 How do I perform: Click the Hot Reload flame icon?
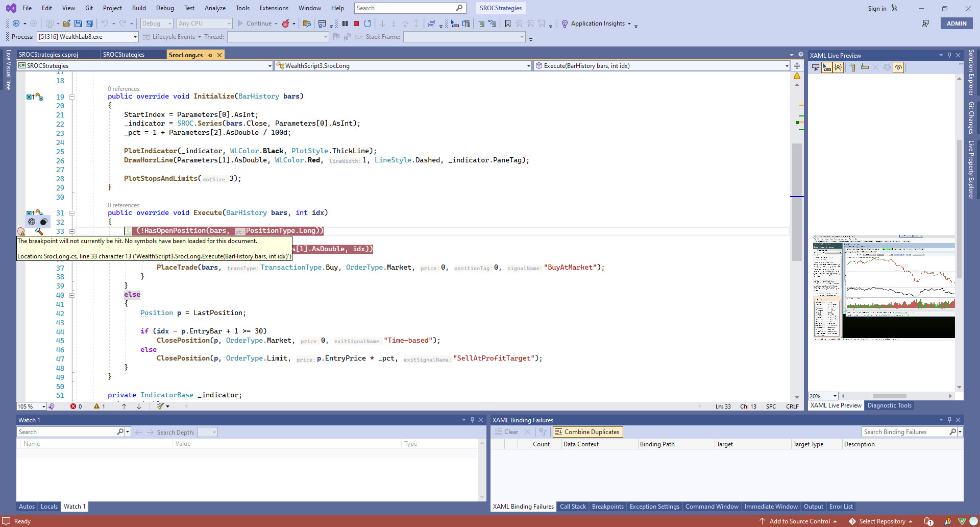tap(286, 23)
